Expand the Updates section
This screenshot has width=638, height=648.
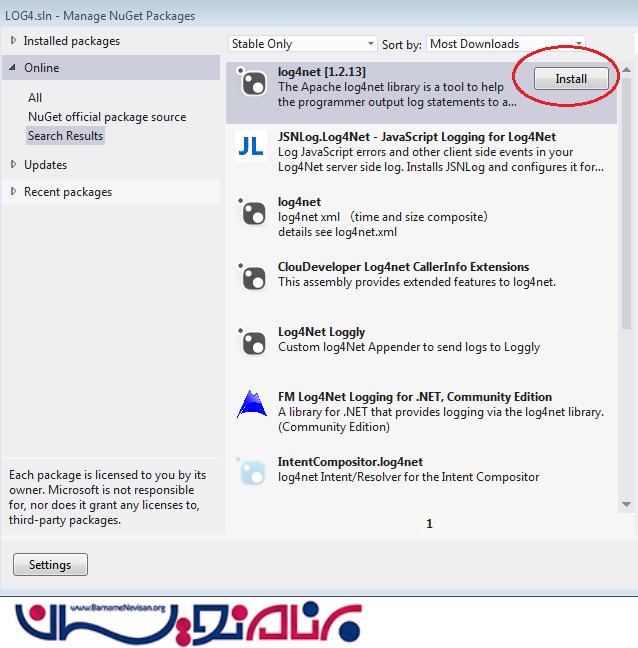pyautogui.click(x=13, y=164)
